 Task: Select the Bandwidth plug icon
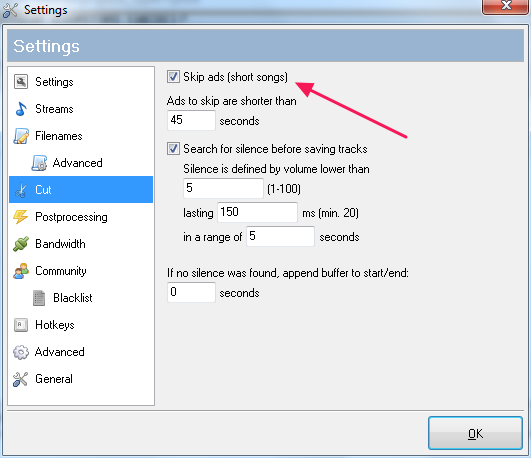tap(21, 244)
